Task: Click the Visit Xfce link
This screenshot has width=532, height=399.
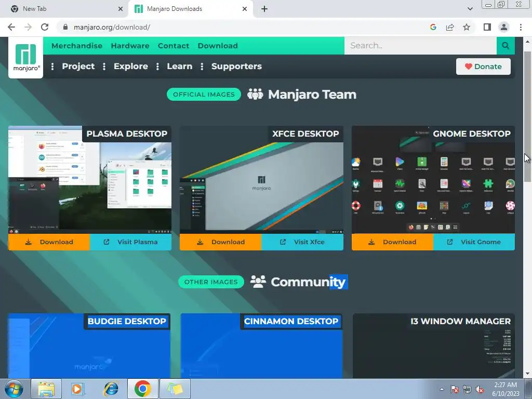Action: pyautogui.click(x=302, y=242)
